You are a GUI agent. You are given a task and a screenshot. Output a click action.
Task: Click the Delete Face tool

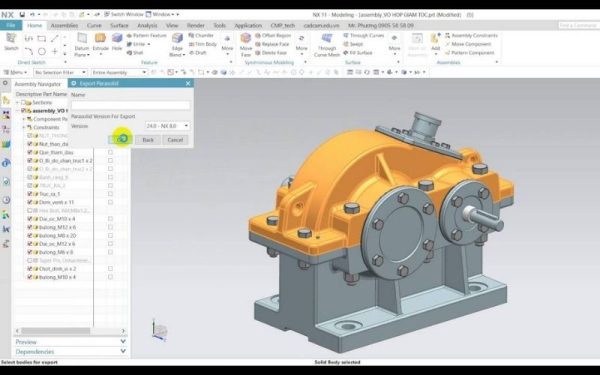click(x=271, y=53)
